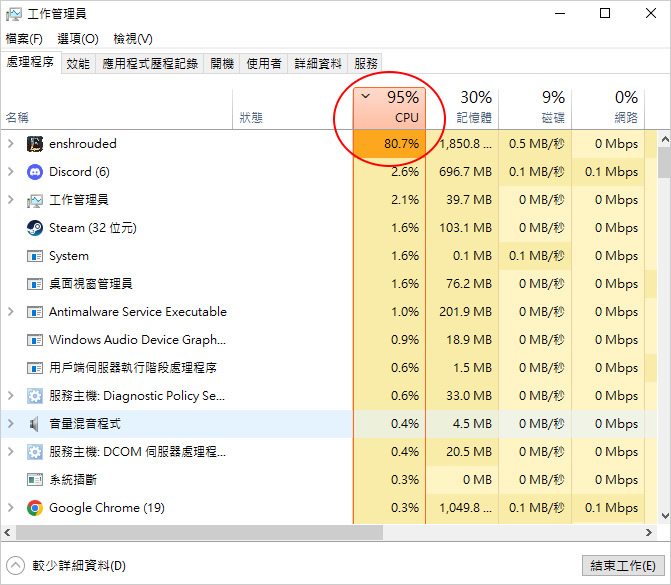Select the 桌面視窗管理員 process name
This screenshot has height=585, width=671.
pos(91,284)
